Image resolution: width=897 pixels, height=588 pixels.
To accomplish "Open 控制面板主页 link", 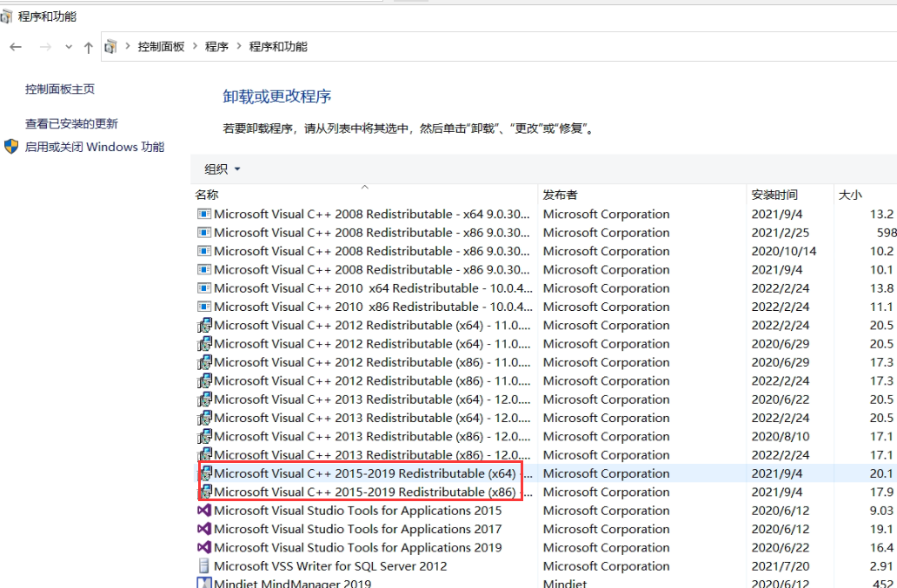I will pos(60,89).
